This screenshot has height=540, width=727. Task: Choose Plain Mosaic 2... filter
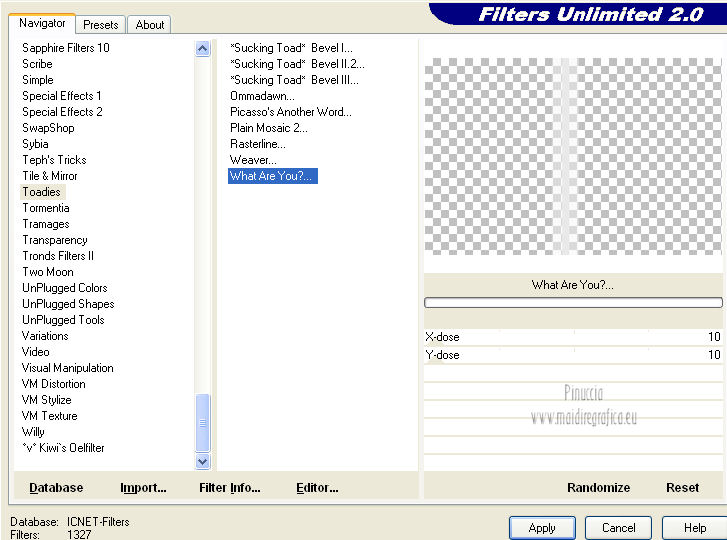pos(268,128)
